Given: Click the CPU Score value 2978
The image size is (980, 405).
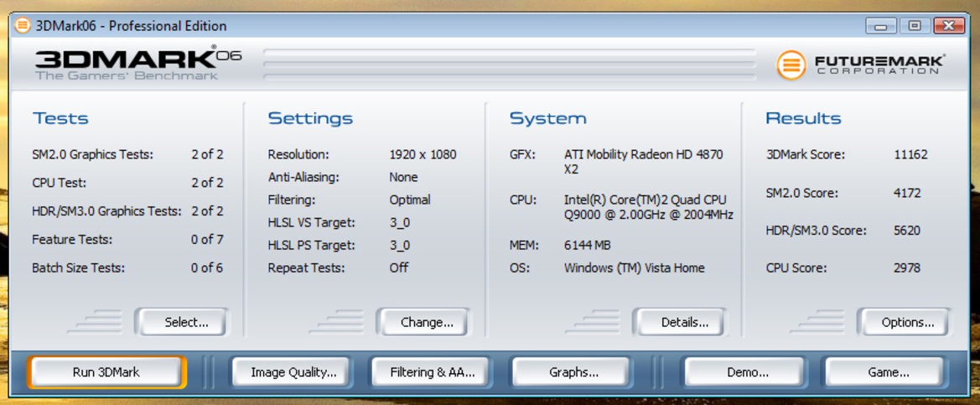Looking at the screenshot, I should 908,268.
